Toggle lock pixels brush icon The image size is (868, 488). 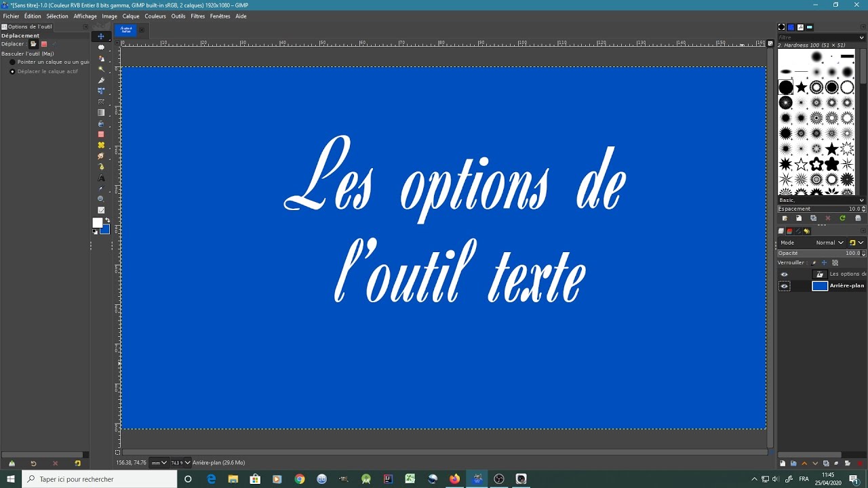pos(814,263)
